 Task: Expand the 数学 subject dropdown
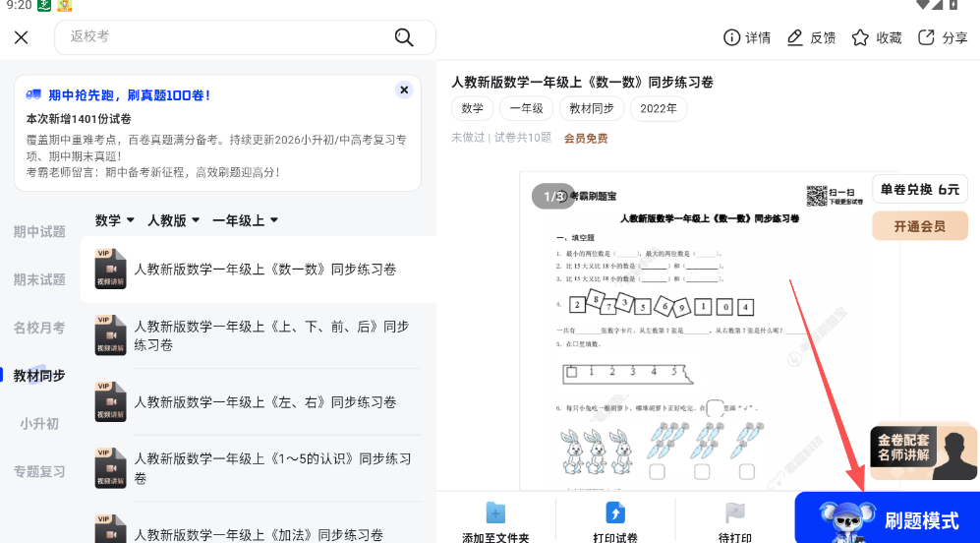114,220
